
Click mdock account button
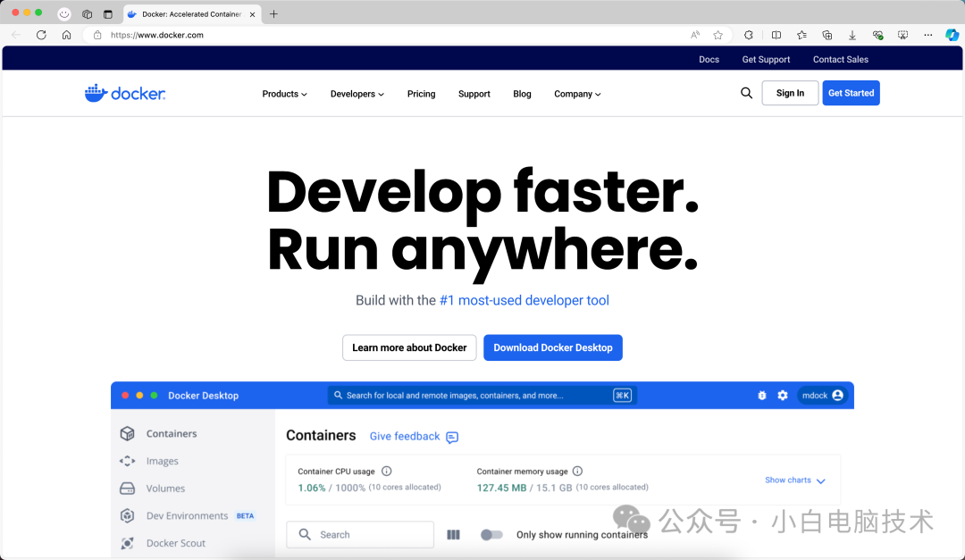coord(822,395)
